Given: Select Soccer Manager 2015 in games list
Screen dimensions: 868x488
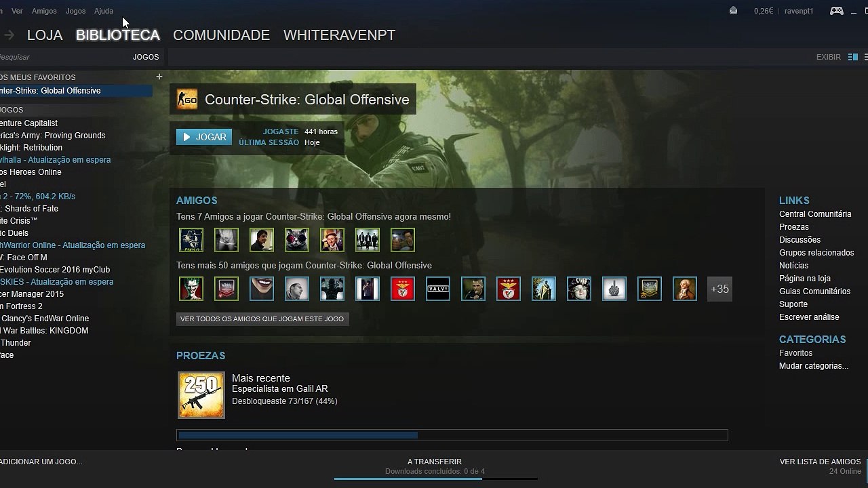Looking at the screenshot, I should [x=76, y=294].
